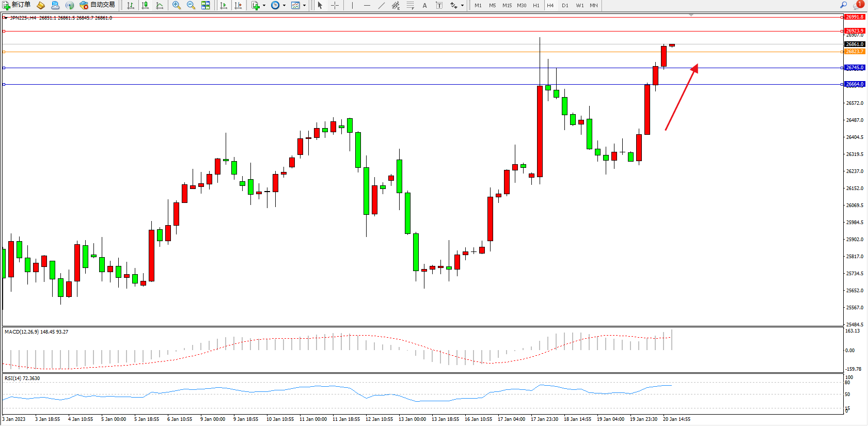
Task: Select the M15 timeframe
Action: coord(507,5)
